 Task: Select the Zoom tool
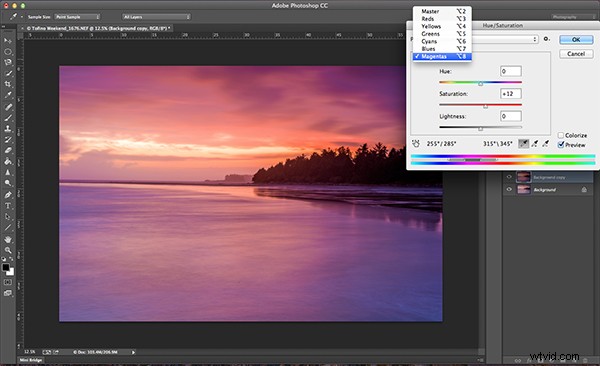(8, 250)
